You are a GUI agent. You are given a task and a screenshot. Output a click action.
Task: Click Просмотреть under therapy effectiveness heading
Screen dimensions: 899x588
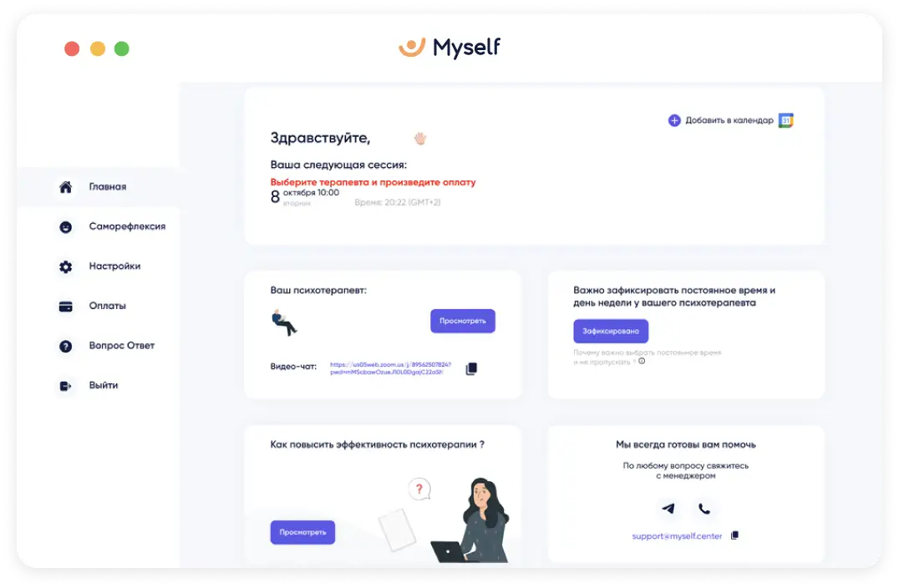302,532
